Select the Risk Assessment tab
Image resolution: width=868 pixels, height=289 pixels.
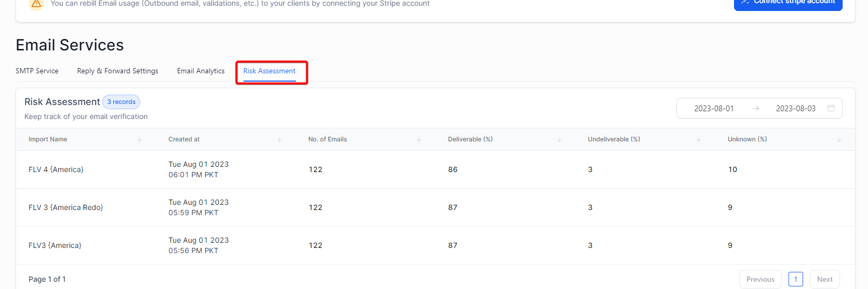pos(269,71)
